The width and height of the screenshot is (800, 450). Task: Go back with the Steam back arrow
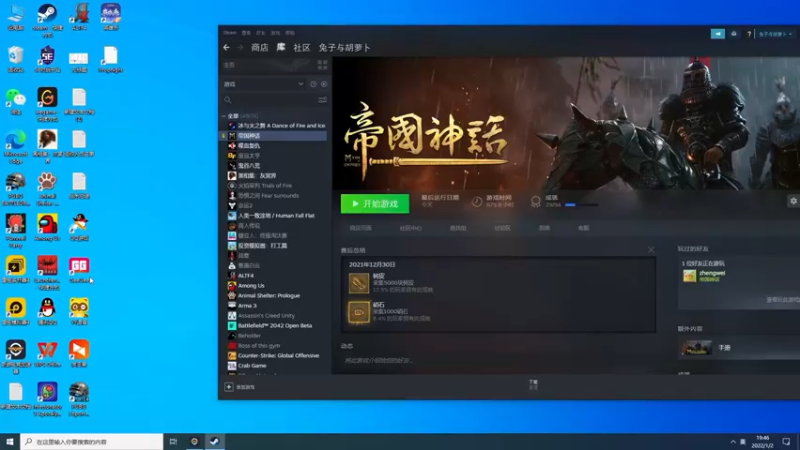coord(227,47)
